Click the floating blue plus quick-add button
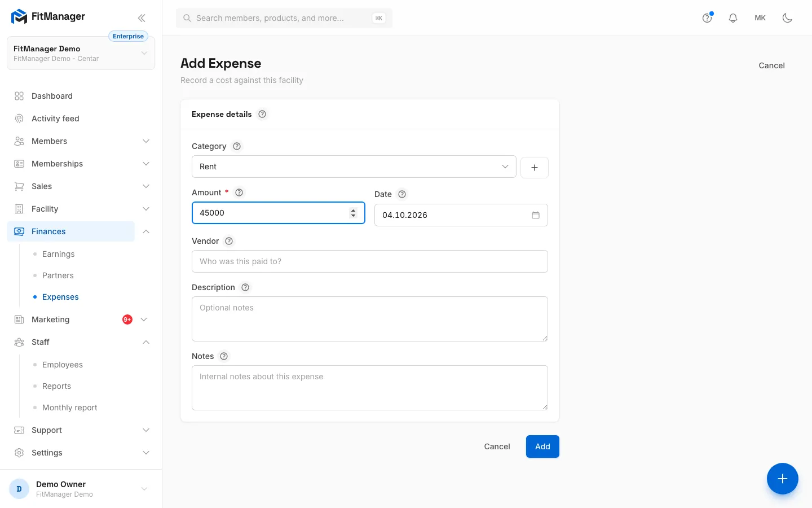This screenshot has height=508, width=812. (783, 479)
